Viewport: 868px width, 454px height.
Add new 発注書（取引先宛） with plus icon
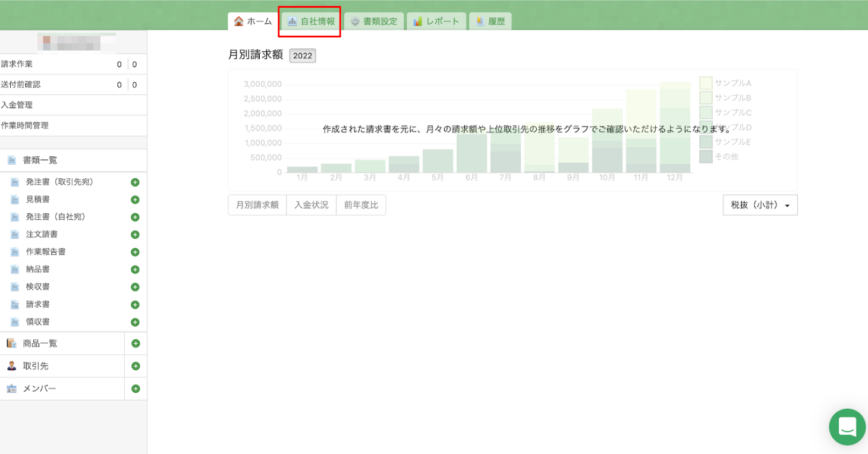[x=135, y=182]
